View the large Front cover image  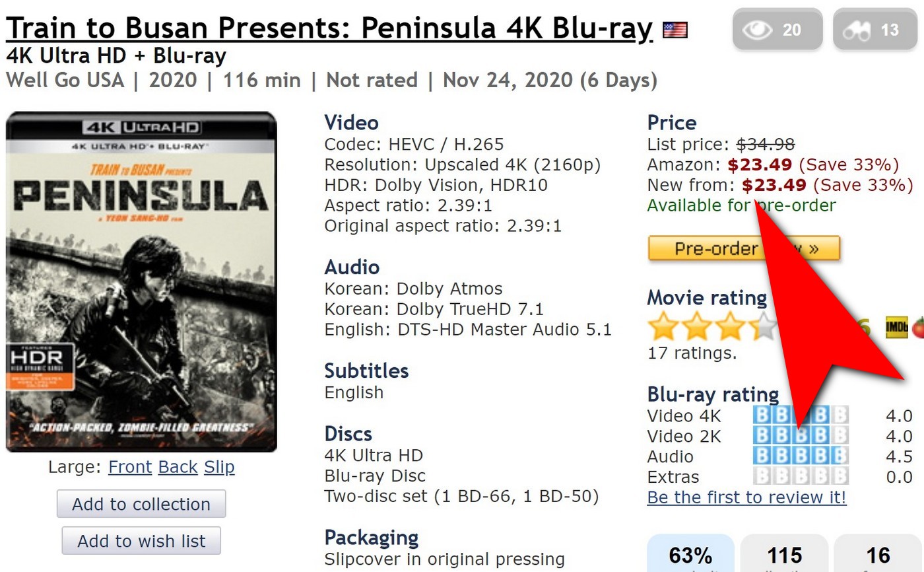130,467
